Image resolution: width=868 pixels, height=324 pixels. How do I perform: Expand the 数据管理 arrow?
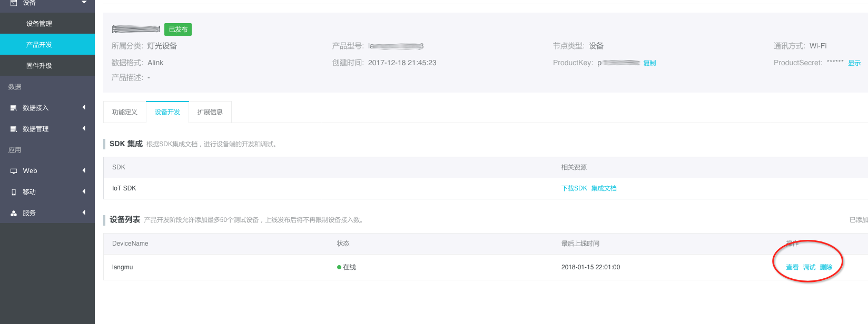pos(84,128)
